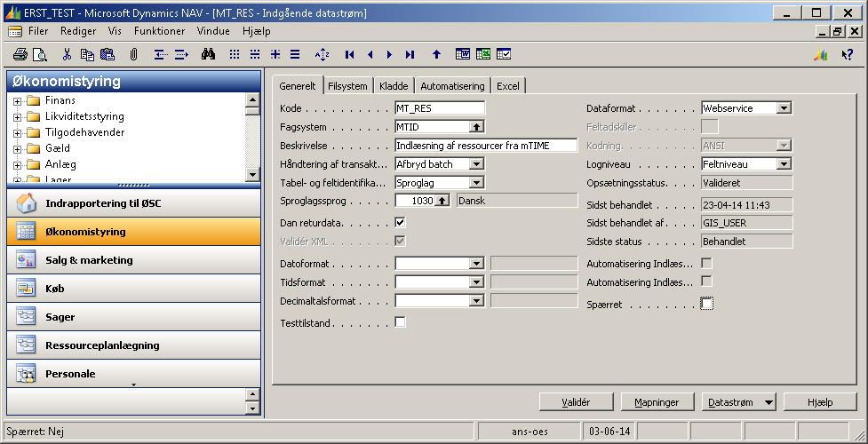Click the Print icon in toolbar
Image resolution: width=868 pixels, height=444 pixels.
[20, 54]
